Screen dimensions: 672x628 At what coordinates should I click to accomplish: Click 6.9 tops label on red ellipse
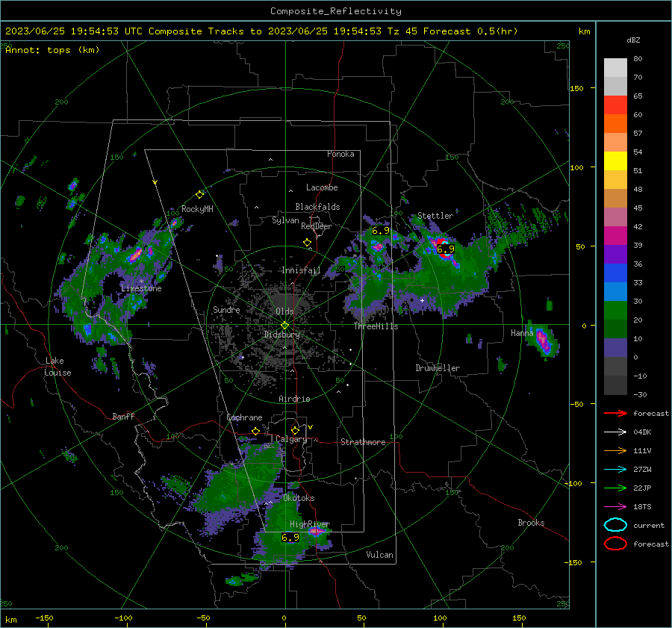(445, 249)
